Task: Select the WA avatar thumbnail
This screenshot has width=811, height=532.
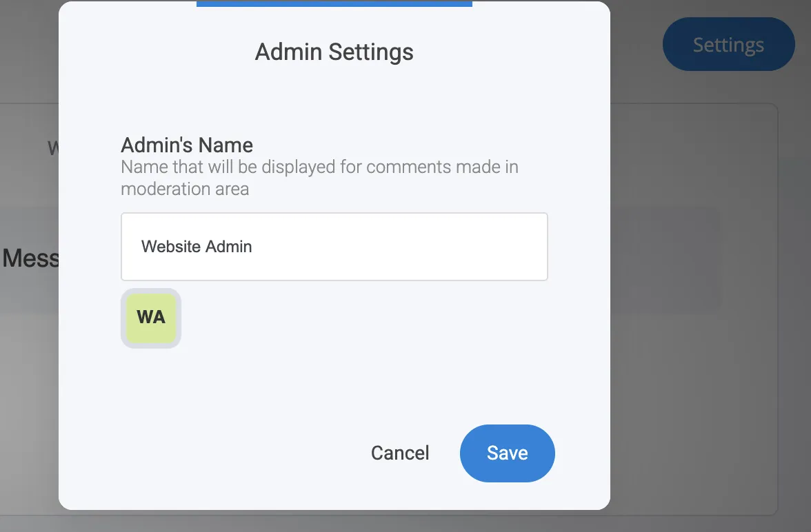Action: coord(151,318)
